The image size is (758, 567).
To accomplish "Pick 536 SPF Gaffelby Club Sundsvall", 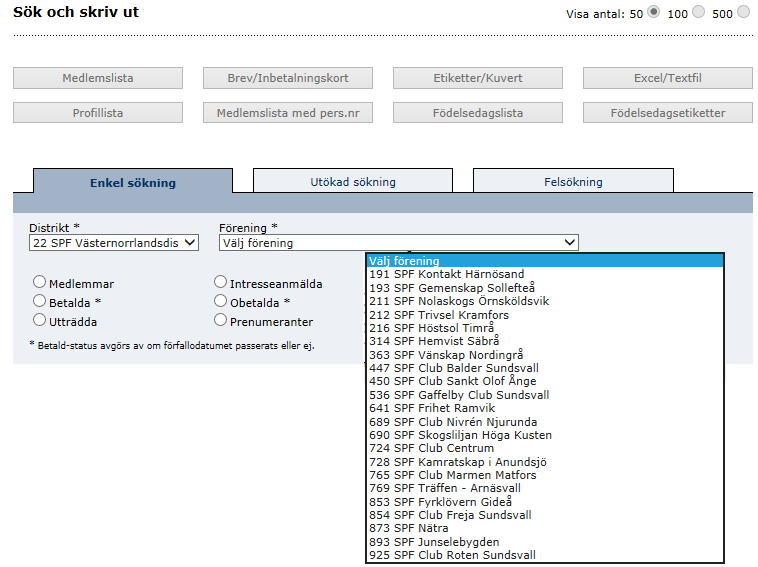I will tap(545, 395).
